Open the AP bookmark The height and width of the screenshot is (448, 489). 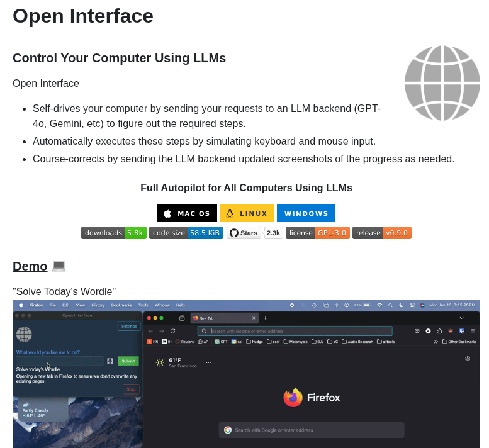203,342
